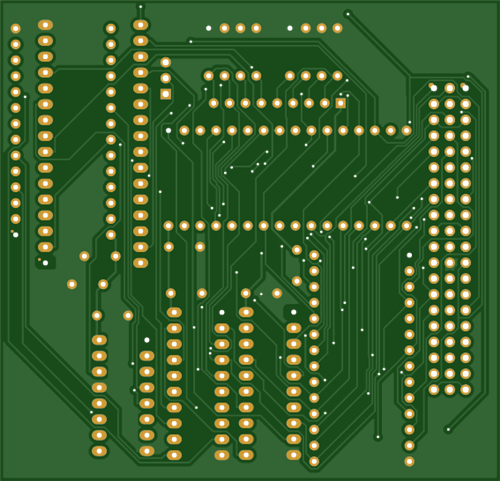Select the last pad of the upper sixteen-pad row
Viewport: 500px width, 481px height.
tap(406, 131)
